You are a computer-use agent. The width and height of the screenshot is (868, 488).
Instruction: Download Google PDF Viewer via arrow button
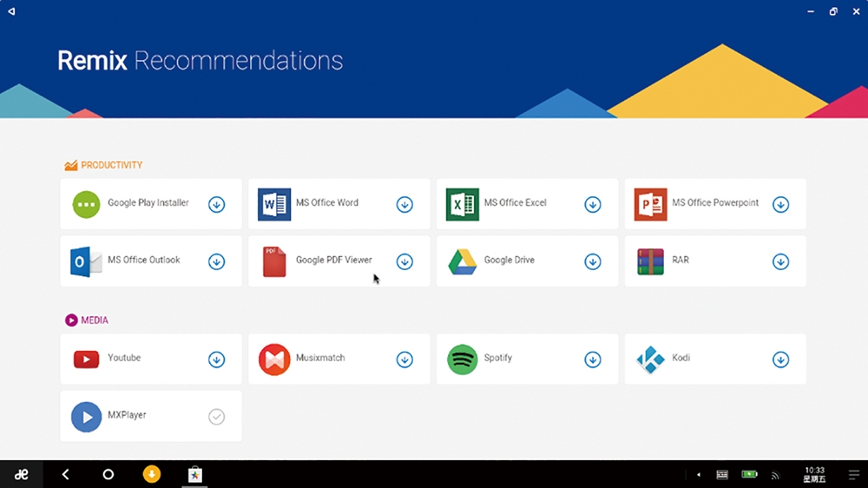(x=404, y=261)
